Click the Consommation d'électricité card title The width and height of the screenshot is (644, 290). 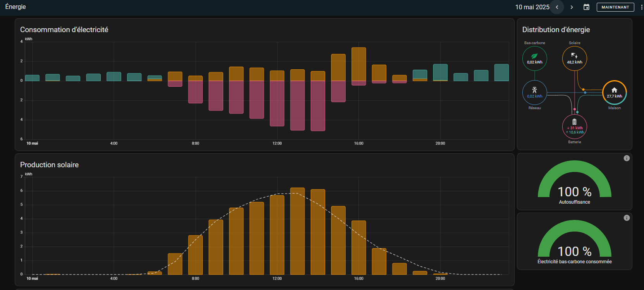[x=64, y=30]
